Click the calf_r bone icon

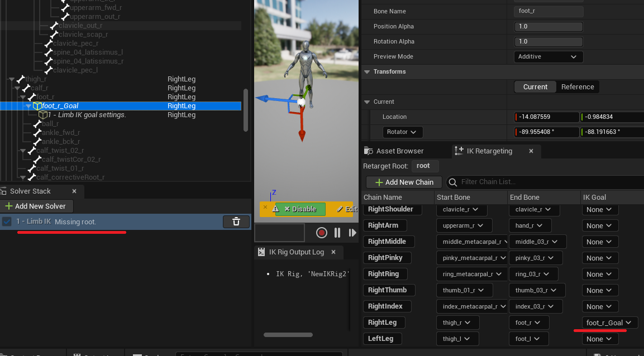coord(26,88)
